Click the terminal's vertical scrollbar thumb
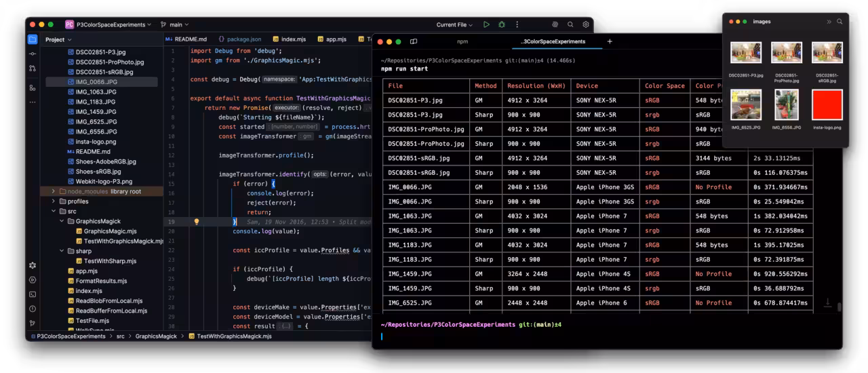This screenshot has height=373, width=868. click(840, 307)
